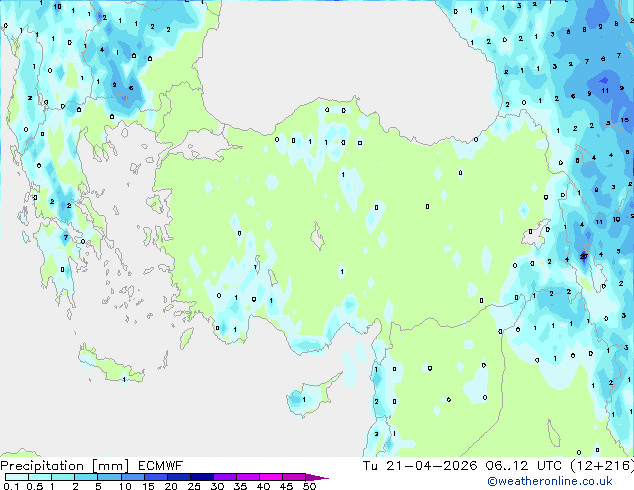Image resolution: width=634 pixels, height=490 pixels.
Task: Click the "Precipitation [mm]" title text
Action: coord(64,466)
